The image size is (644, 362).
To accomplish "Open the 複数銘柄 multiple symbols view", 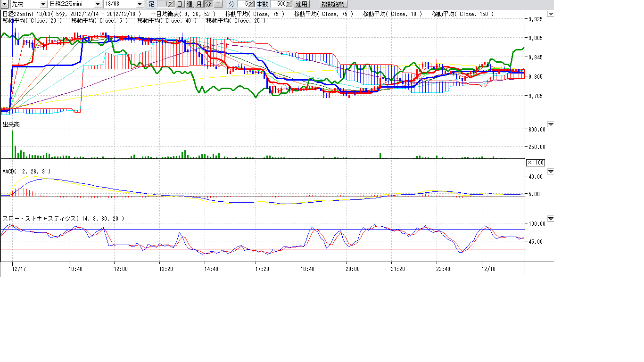I will click(333, 4).
